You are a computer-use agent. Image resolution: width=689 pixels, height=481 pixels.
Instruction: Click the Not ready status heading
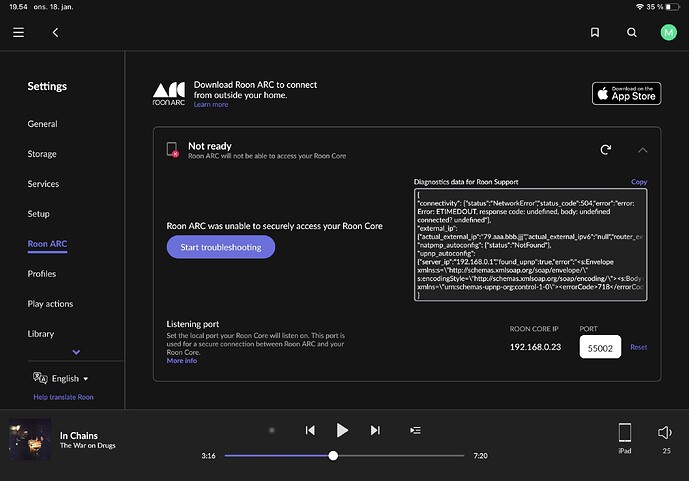[x=210, y=146]
